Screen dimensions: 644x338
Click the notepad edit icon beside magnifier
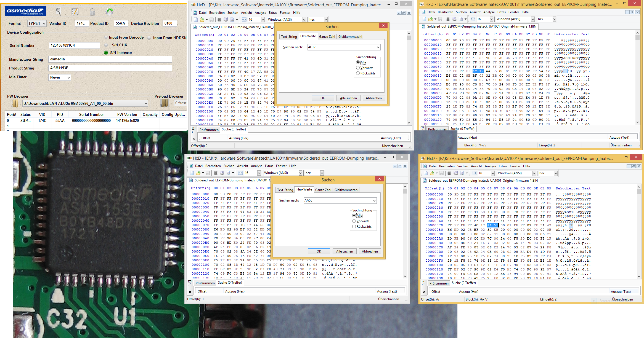[75, 12]
